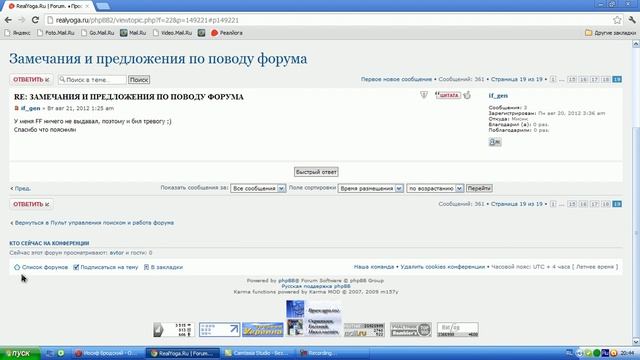Go to page 17 in top pagination

(x=595, y=79)
